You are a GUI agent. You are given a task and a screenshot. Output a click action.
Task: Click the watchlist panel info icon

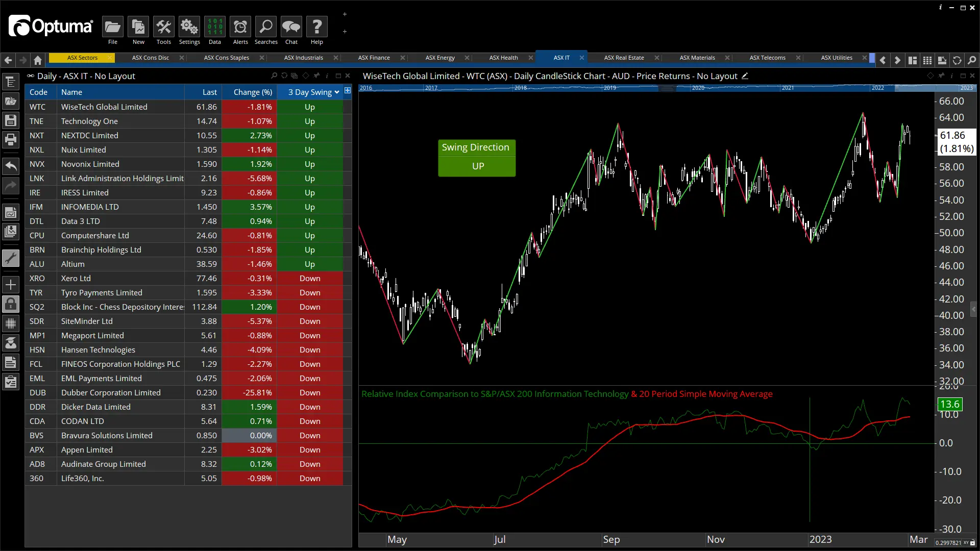point(327,76)
